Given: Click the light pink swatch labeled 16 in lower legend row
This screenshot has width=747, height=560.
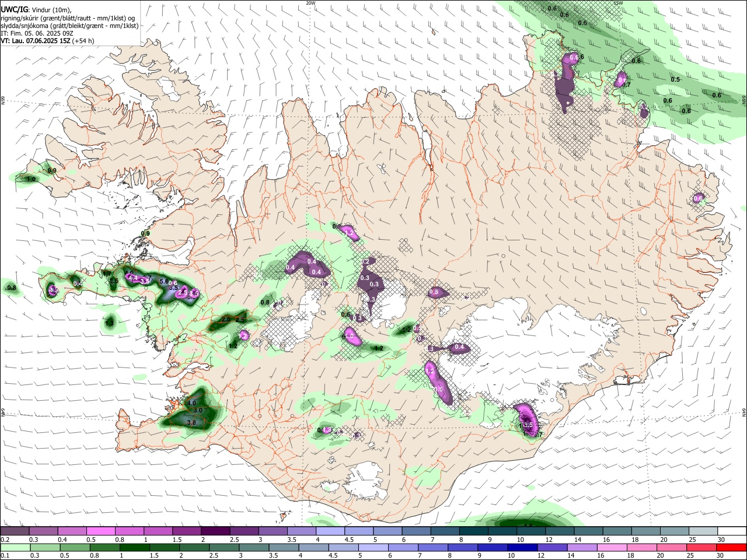Looking at the screenshot, I should [x=612, y=547].
